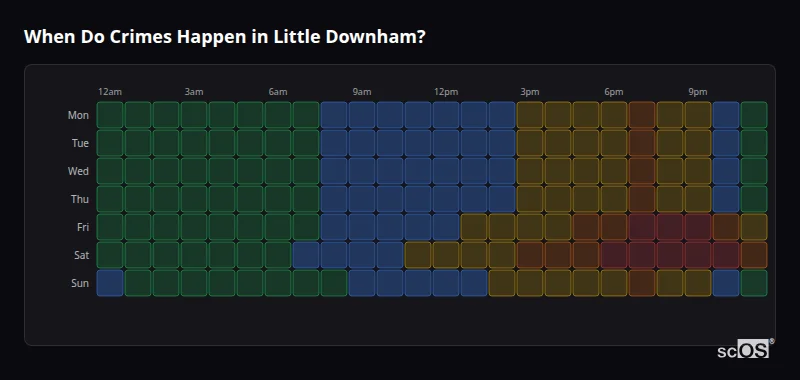Click the "6pm" column label
800x380 pixels.
click(614, 92)
